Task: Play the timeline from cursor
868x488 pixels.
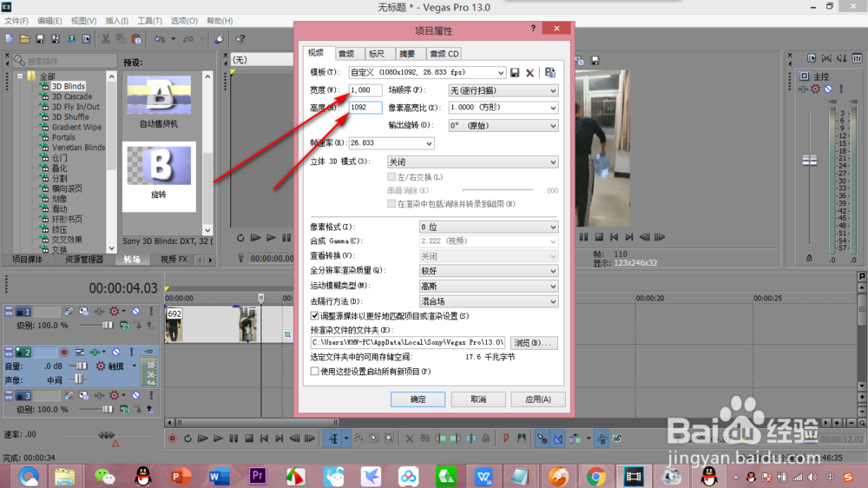Action: 218,439
